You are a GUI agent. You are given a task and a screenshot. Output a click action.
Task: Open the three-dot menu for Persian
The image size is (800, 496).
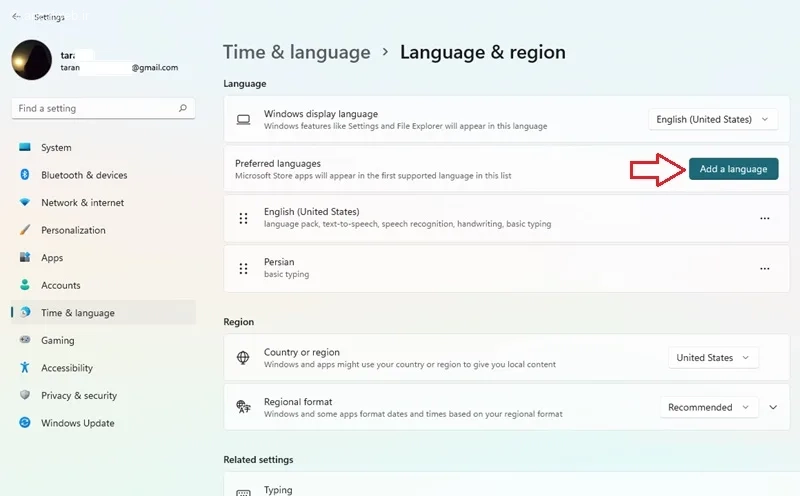(764, 268)
